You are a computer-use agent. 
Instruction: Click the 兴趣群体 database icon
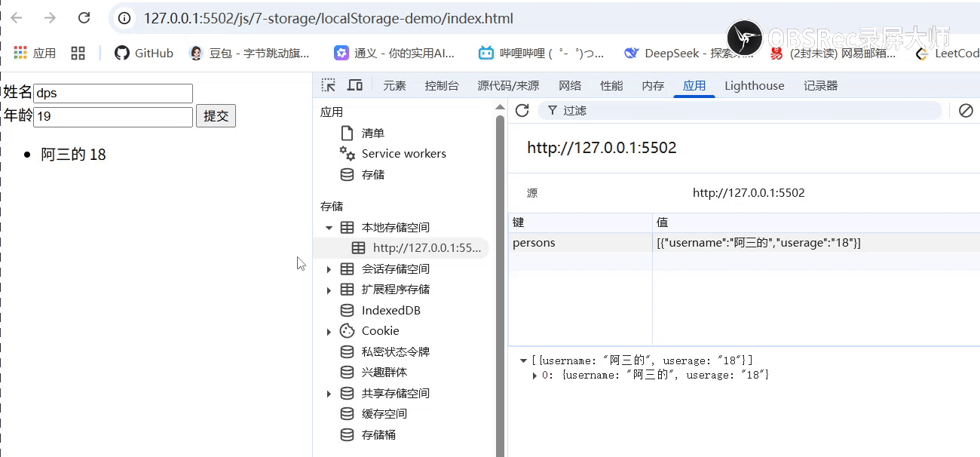[348, 373]
